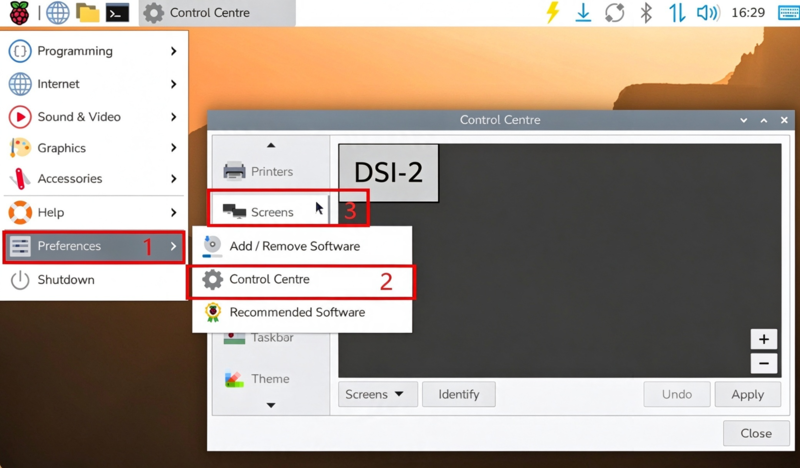The width and height of the screenshot is (800, 468).
Task: Click the Apply button
Action: (748, 394)
